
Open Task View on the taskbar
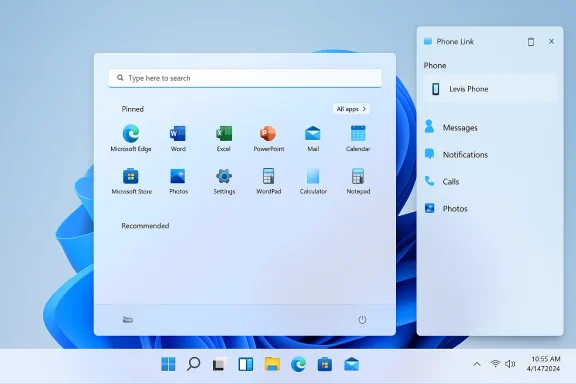click(219, 364)
